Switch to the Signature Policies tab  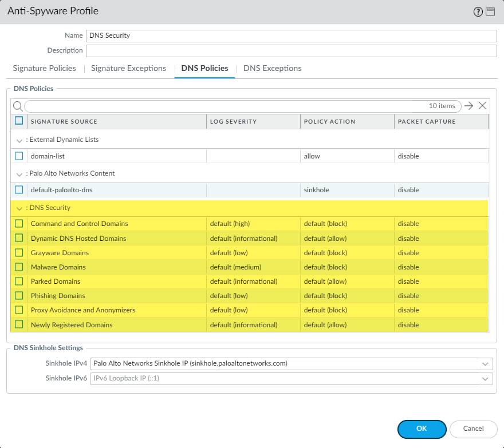pos(44,68)
